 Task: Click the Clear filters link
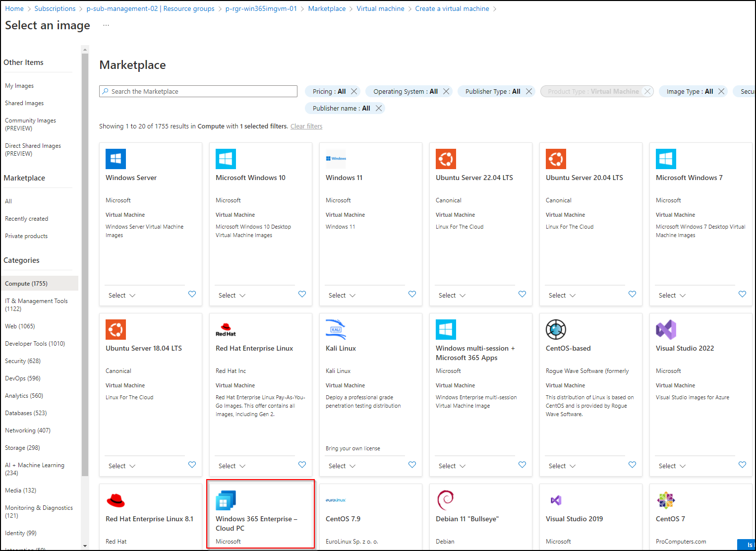point(306,126)
